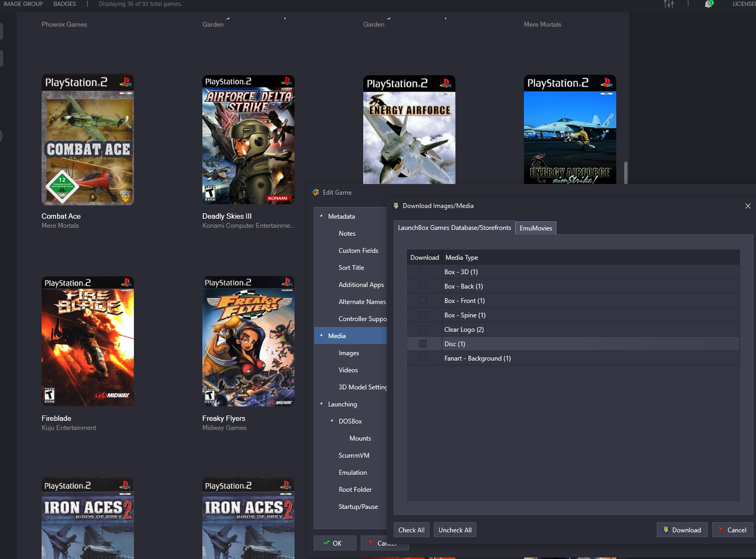Open 3D Model Settings tree item
The height and width of the screenshot is (559, 756).
(363, 387)
